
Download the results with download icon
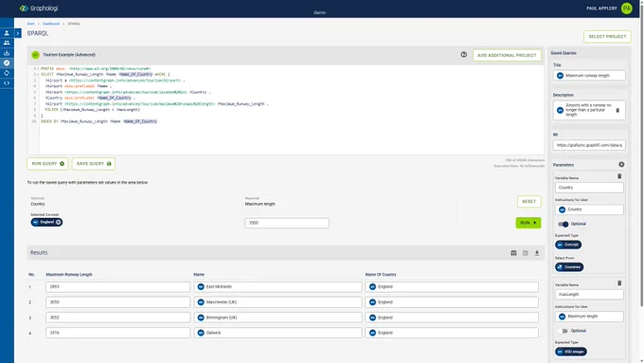(536, 253)
